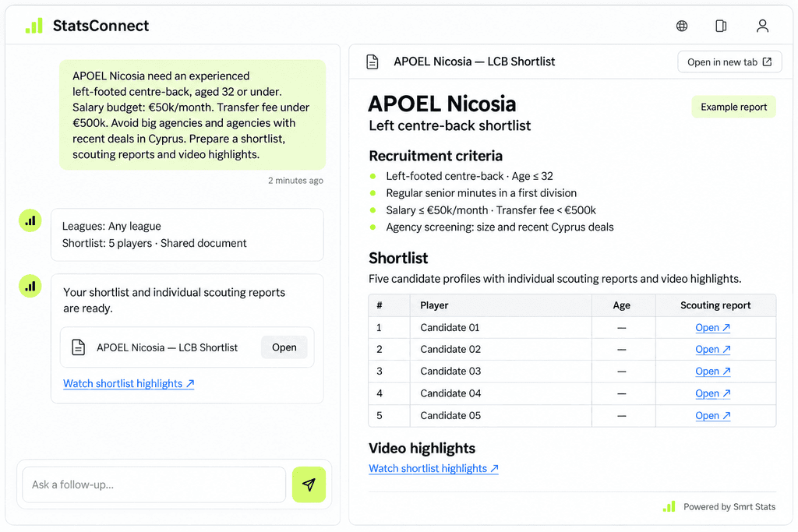Image resolution: width=798 pixels, height=532 pixels.
Task: Open the globe language icon
Action: tap(682, 26)
